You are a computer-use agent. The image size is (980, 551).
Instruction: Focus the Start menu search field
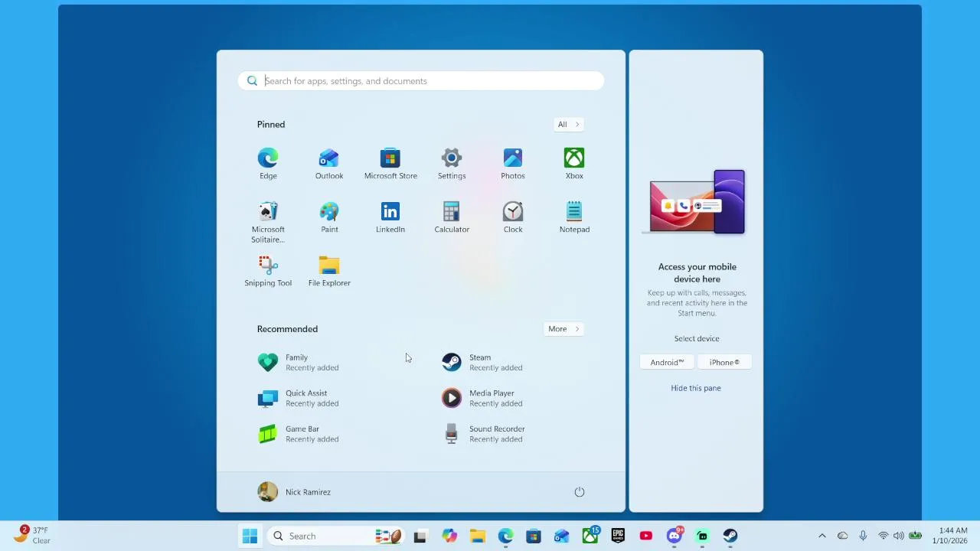pyautogui.click(x=421, y=81)
